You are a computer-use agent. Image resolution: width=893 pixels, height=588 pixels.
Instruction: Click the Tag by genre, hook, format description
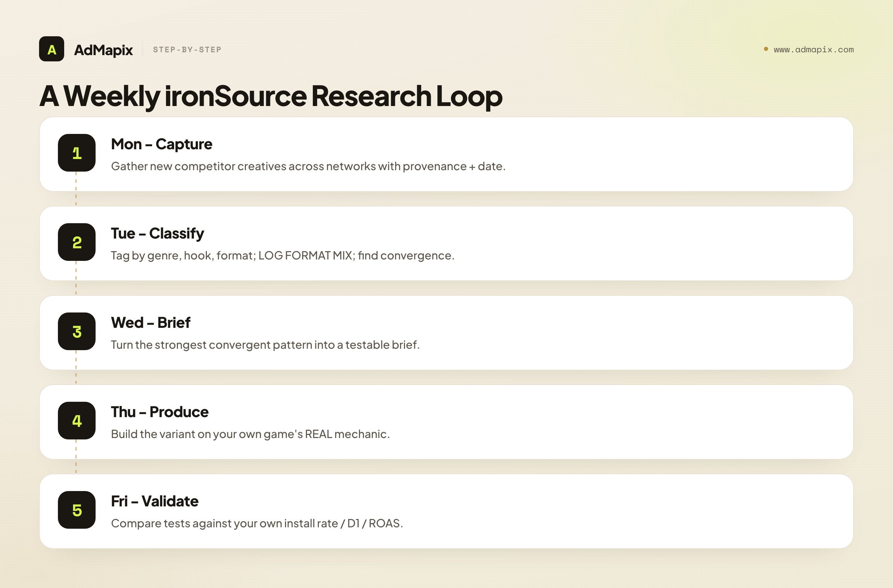tap(283, 256)
